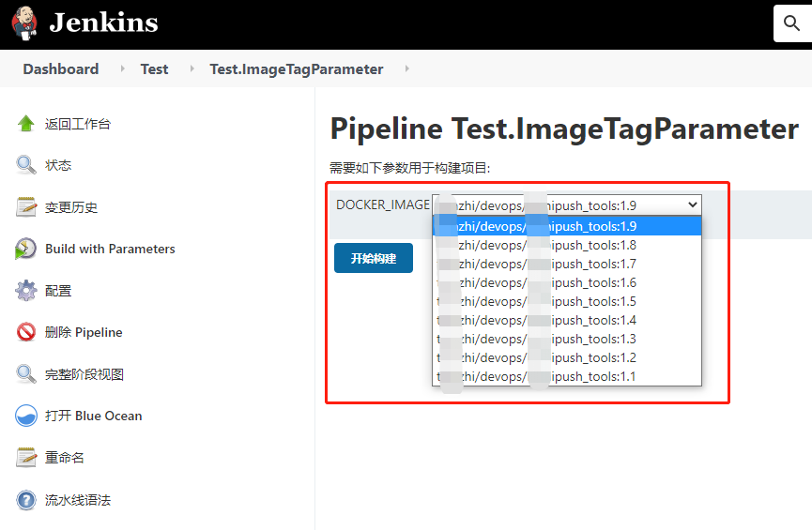Expand chevron after Test.ImageTagParameter breadcrumb
This screenshot has height=530, width=812.
(x=407, y=68)
